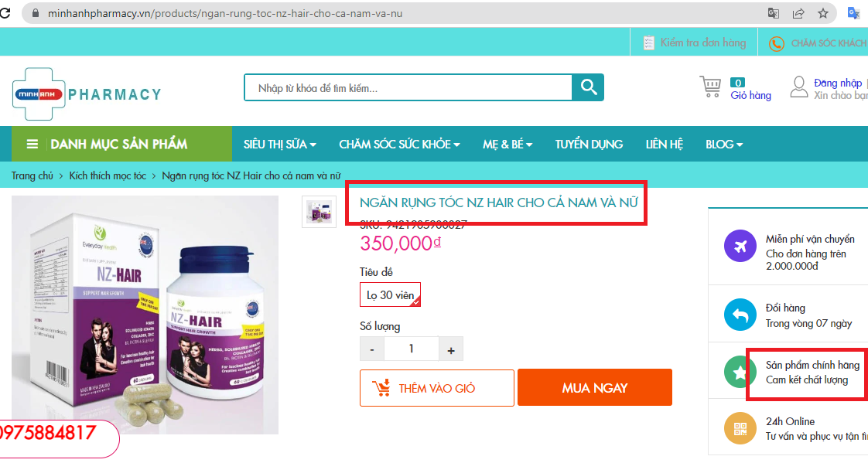Click the search keyword input field

[408, 87]
